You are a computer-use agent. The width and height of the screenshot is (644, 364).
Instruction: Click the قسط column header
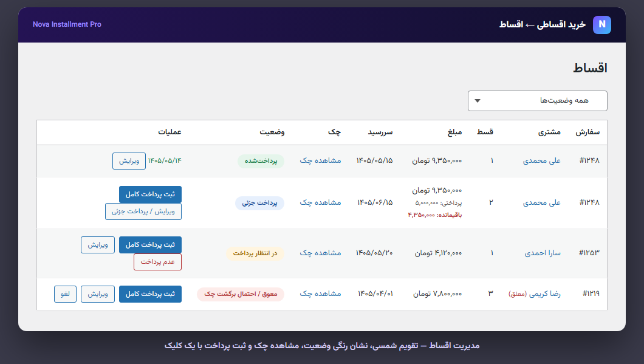485,132
